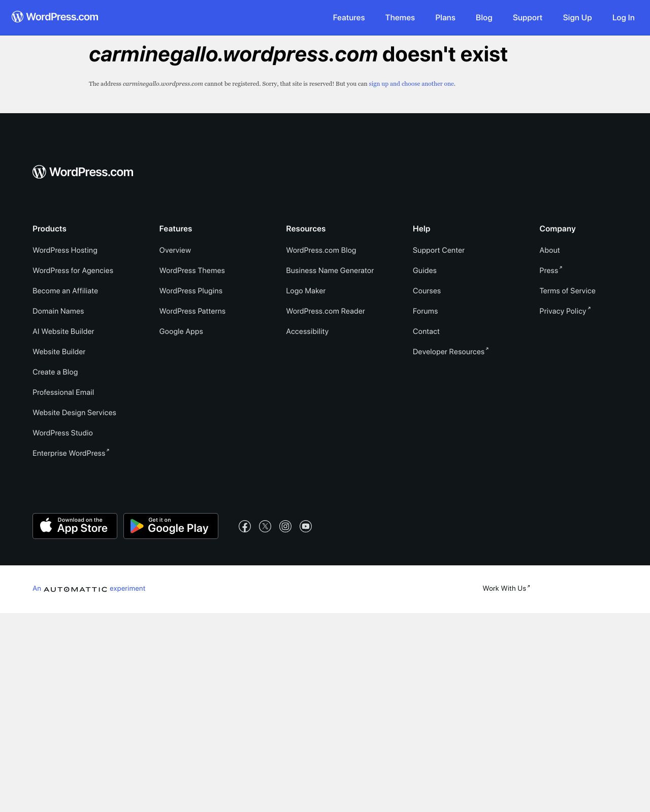Open the AI Website Builder footer link

[x=63, y=331]
